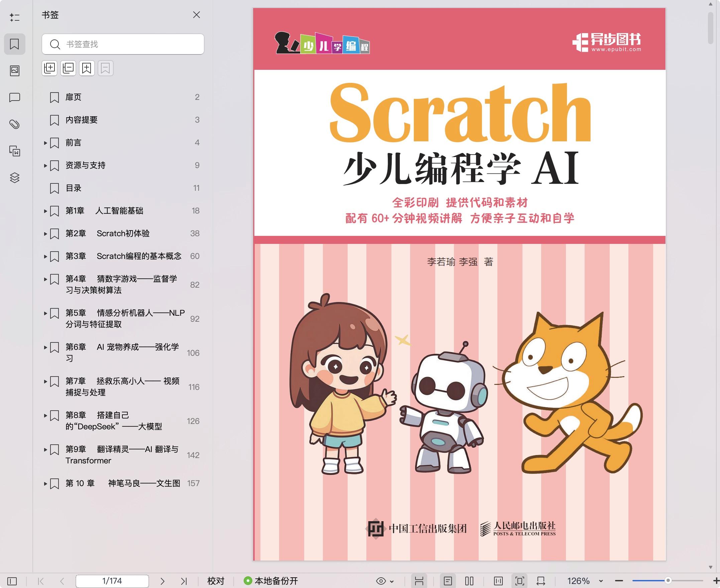Expand 第6章 AI 宠物养成 arrow
The image size is (720, 588).
(x=45, y=347)
